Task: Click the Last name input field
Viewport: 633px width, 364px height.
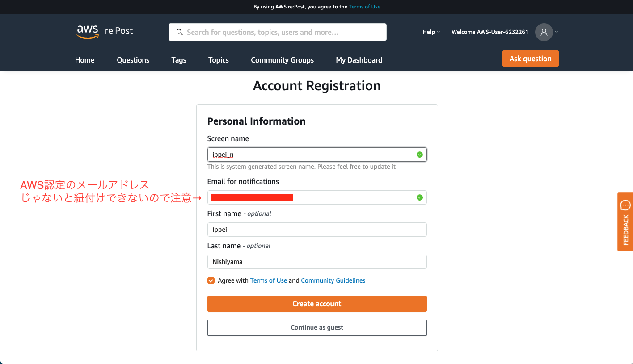Action: 317,262
